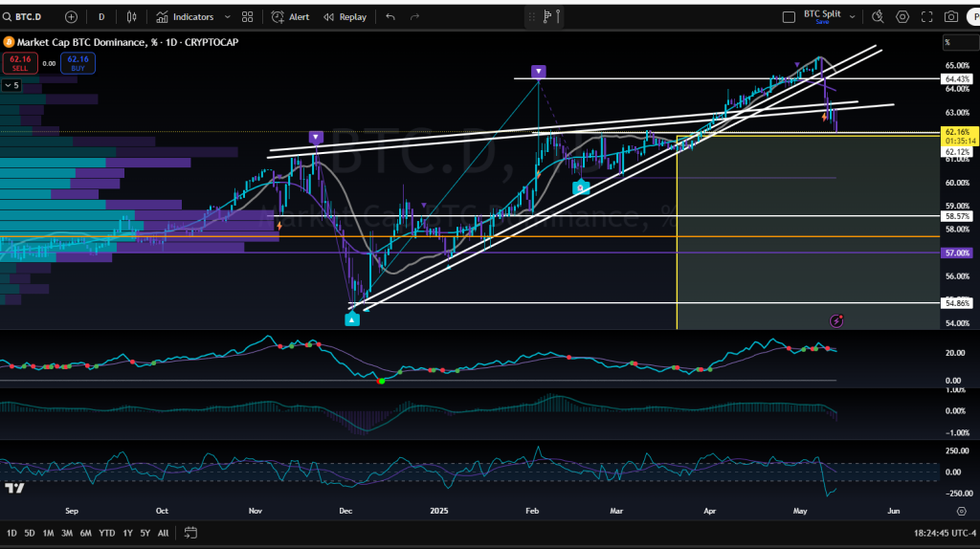The height and width of the screenshot is (549, 980).
Task: Set time range to YTD
Action: pos(107,533)
